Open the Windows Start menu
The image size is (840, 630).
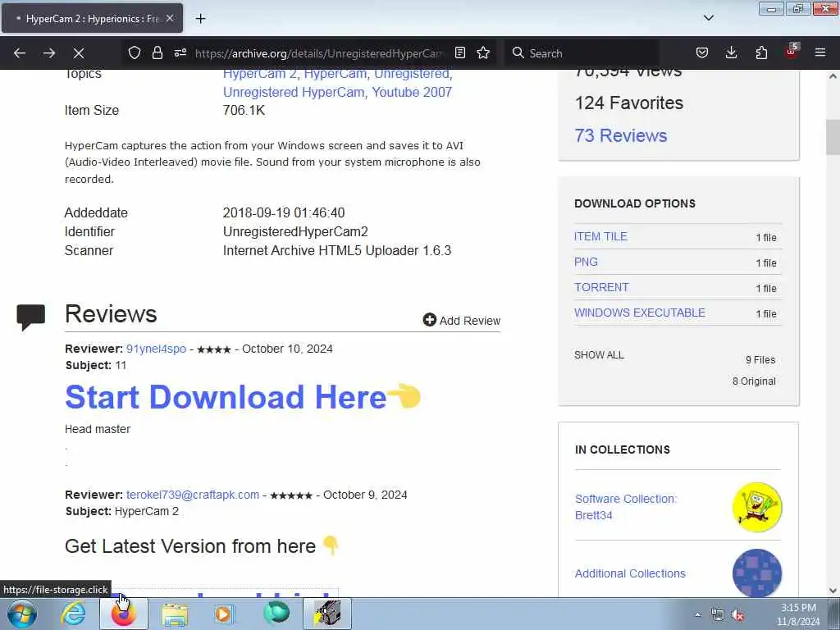[x=22, y=614]
